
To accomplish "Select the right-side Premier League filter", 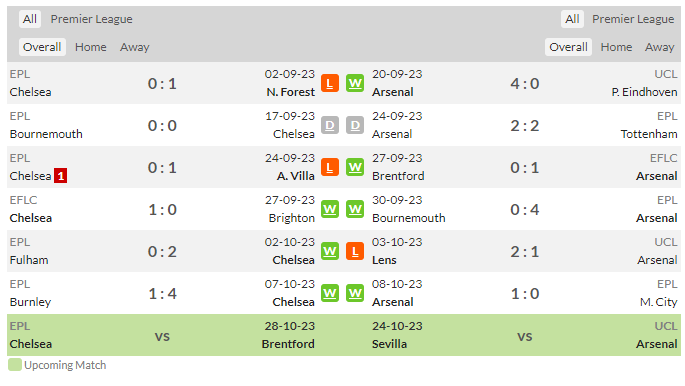I will 633,19.
